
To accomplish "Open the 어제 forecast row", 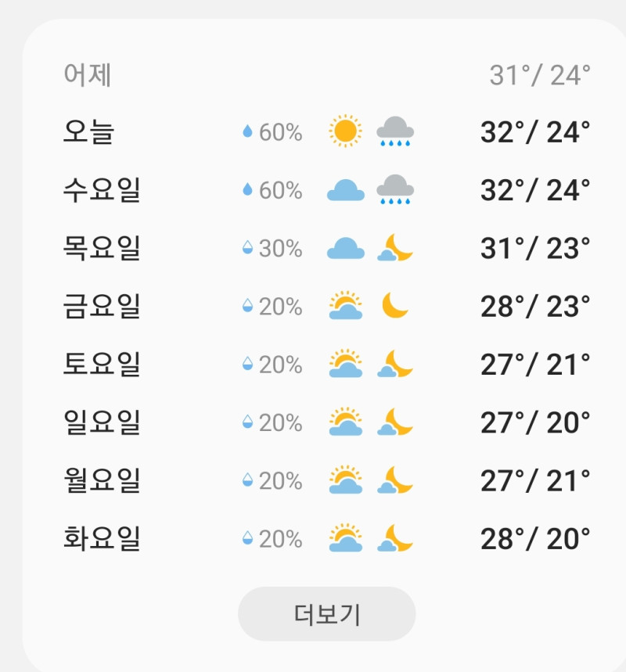I will (x=327, y=75).
